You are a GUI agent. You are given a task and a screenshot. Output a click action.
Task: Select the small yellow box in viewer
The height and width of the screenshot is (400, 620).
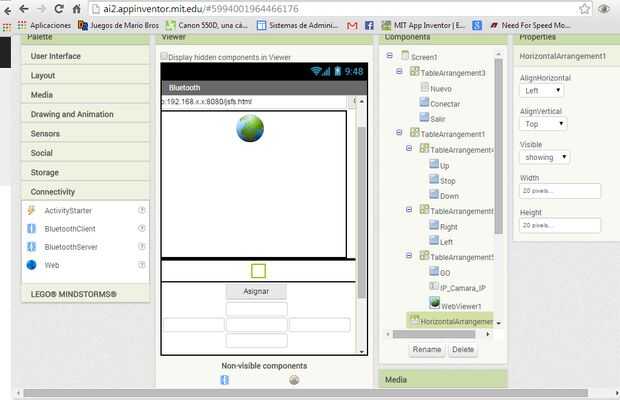point(258,271)
